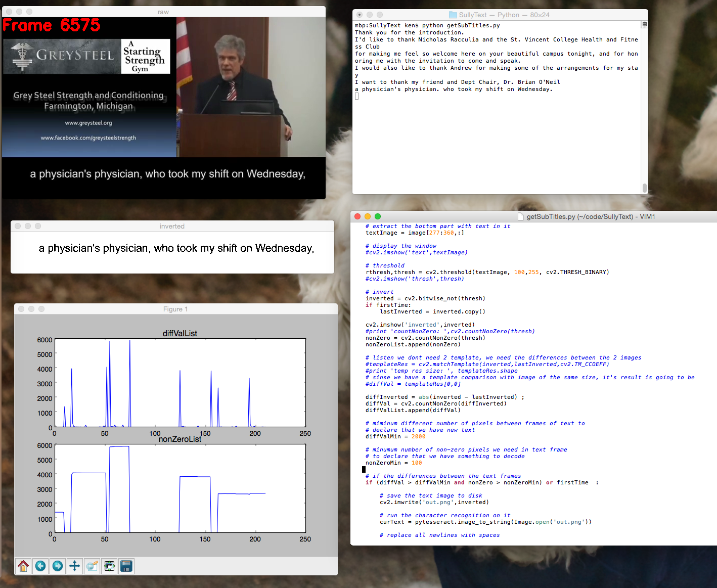Viewport: 717px width, 588px height.
Task: Go forward to next plot view
Action: [58, 566]
